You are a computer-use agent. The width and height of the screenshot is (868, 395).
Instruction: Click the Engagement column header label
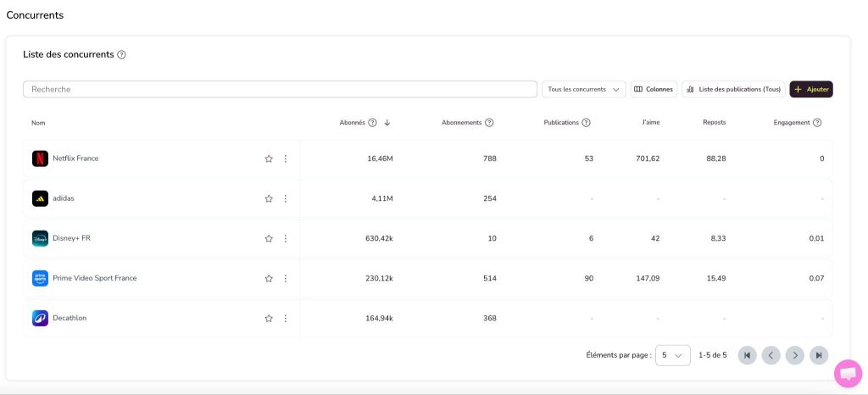click(x=792, y=123)
